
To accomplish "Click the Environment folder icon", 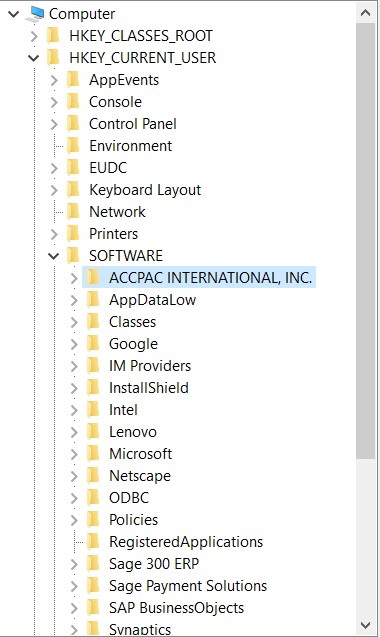I will tap(73, 145).
